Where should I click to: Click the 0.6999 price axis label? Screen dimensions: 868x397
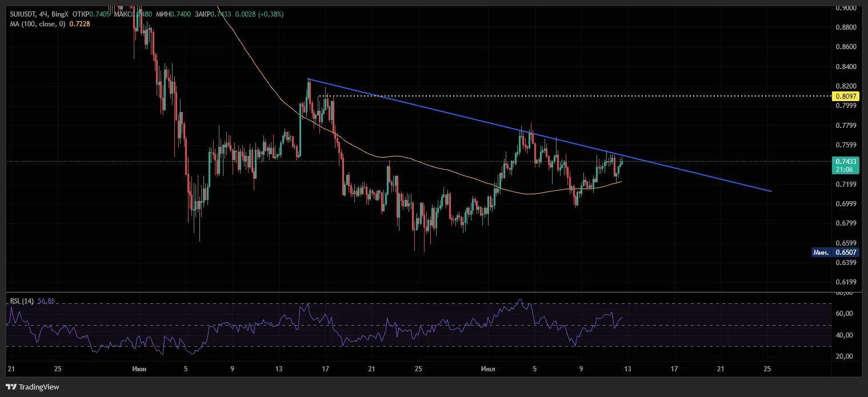click(x=846, y=204)
